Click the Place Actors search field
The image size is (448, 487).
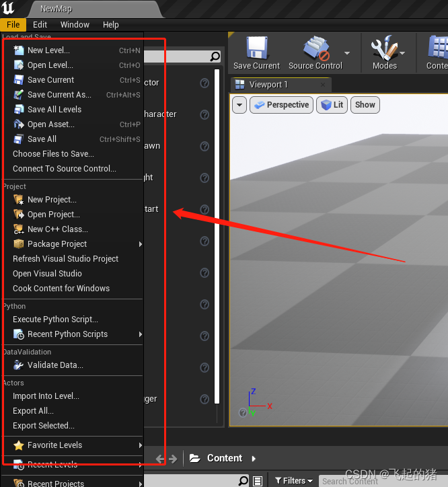(x=182, y=57)
